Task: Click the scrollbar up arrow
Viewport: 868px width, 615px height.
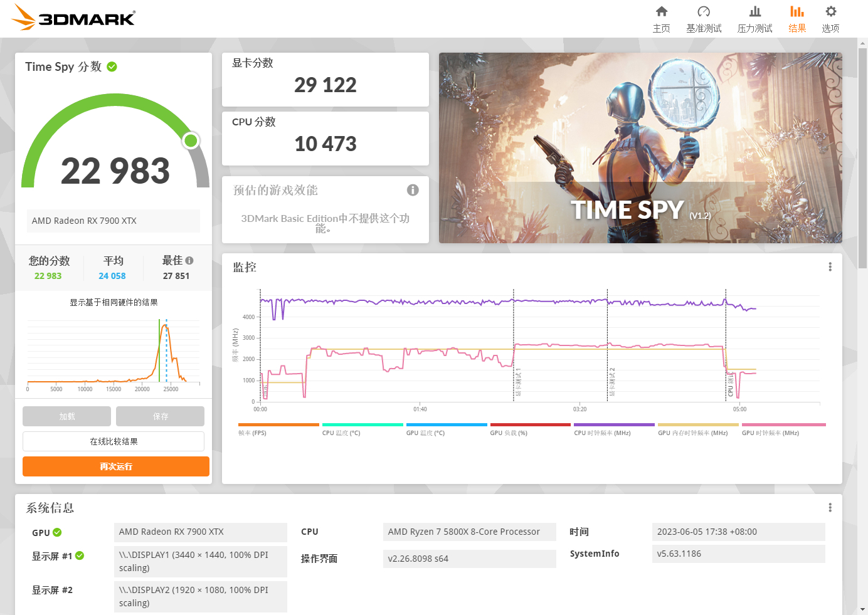Action: click(x=862, y=43)
